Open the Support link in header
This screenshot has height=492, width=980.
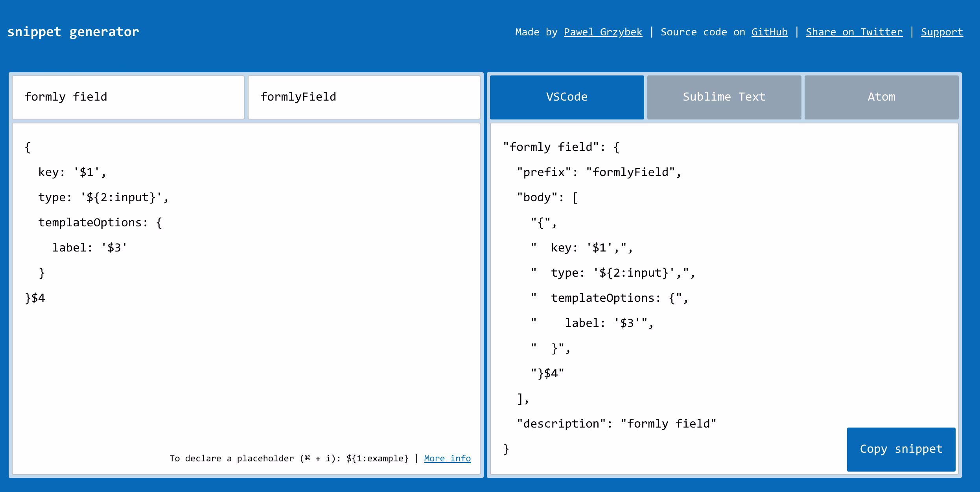(942, 32)
